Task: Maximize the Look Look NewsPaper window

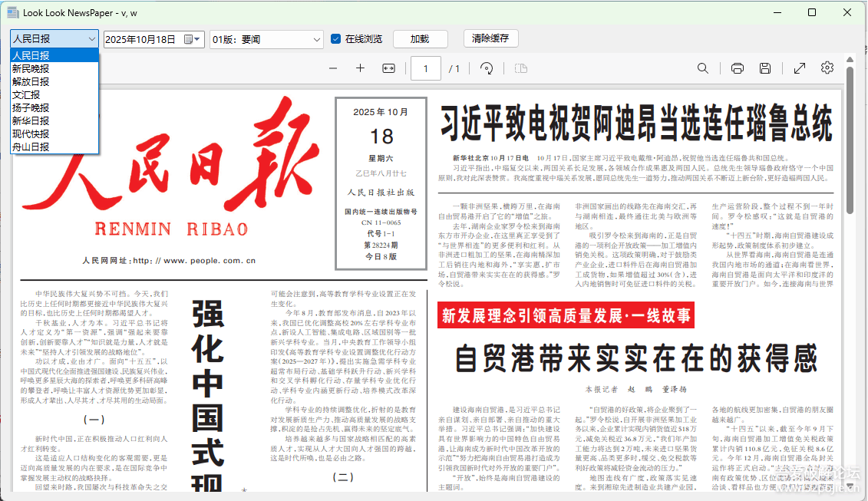Action: [811, 12]
